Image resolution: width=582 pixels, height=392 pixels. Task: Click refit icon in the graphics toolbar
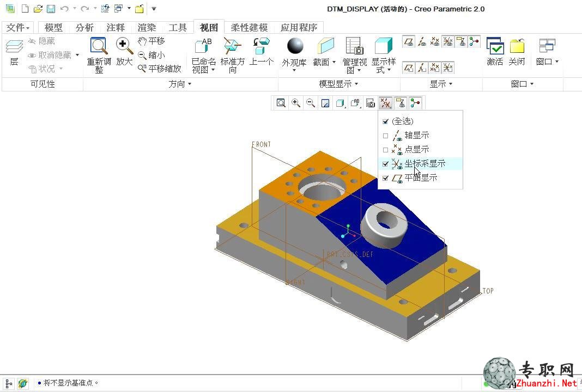pos(281,103)
